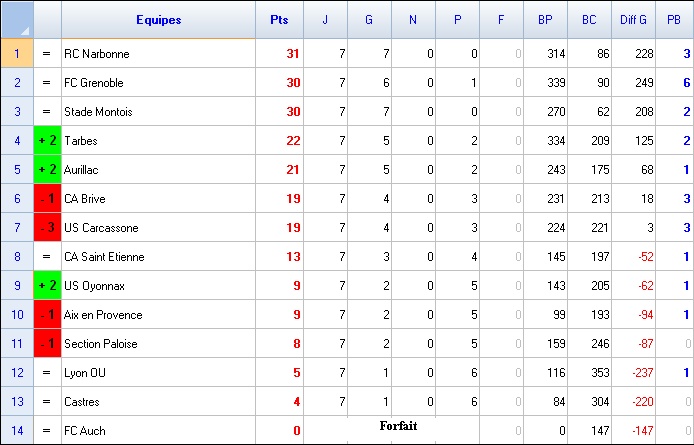Image resolution: width=694 pixels, height=445 pixels.
Task: Click the red -1 badge beside CA Brive
Action: tap(47, 198)
